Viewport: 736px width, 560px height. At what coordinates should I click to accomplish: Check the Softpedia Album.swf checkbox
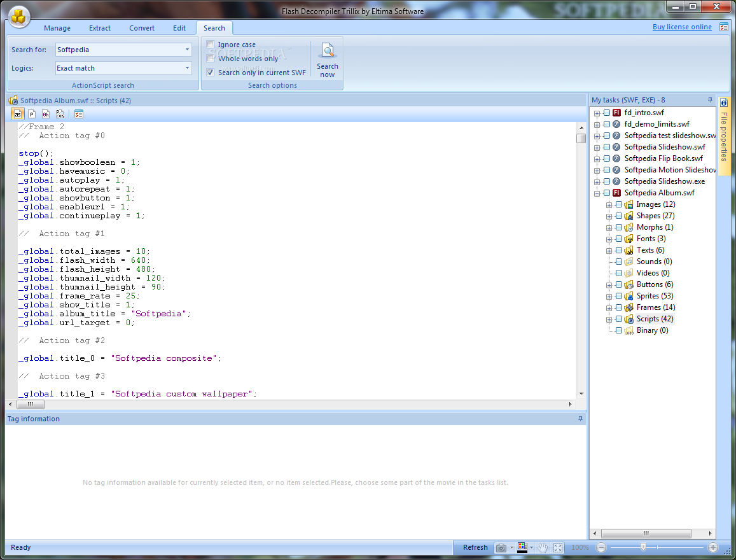607,193
